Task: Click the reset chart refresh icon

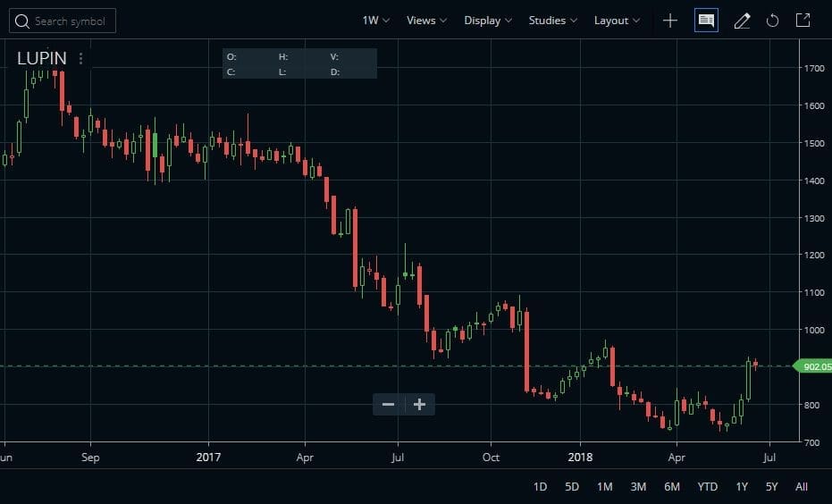Action: pos(772,21)
